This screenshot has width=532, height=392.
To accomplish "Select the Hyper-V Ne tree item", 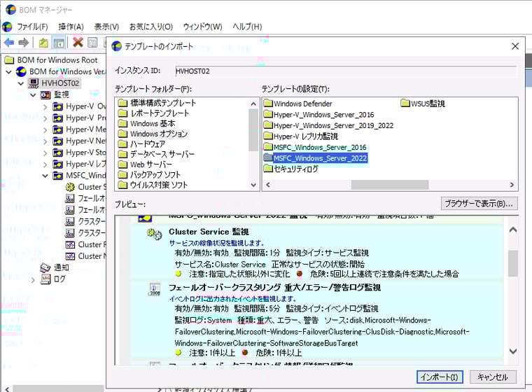I will [80, 141].
